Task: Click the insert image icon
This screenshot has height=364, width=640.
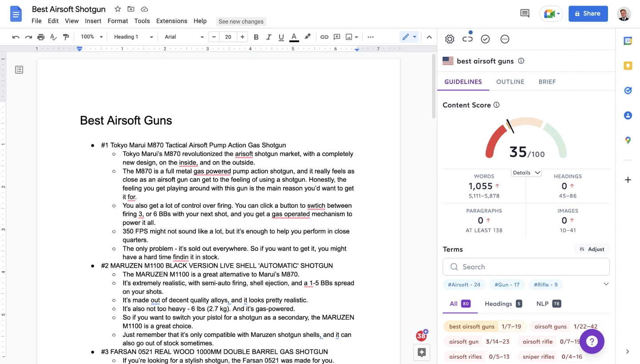Action: 349,37
